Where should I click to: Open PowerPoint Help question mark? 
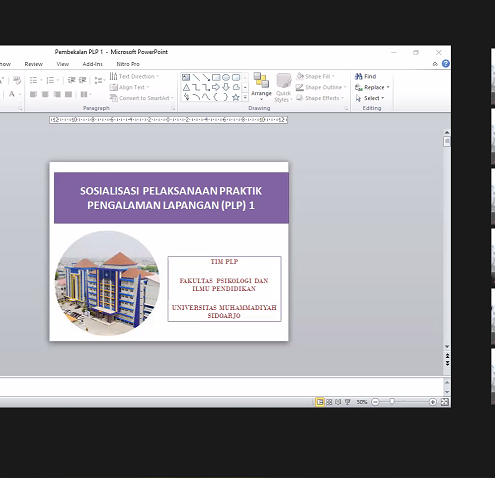click(446, 64)
